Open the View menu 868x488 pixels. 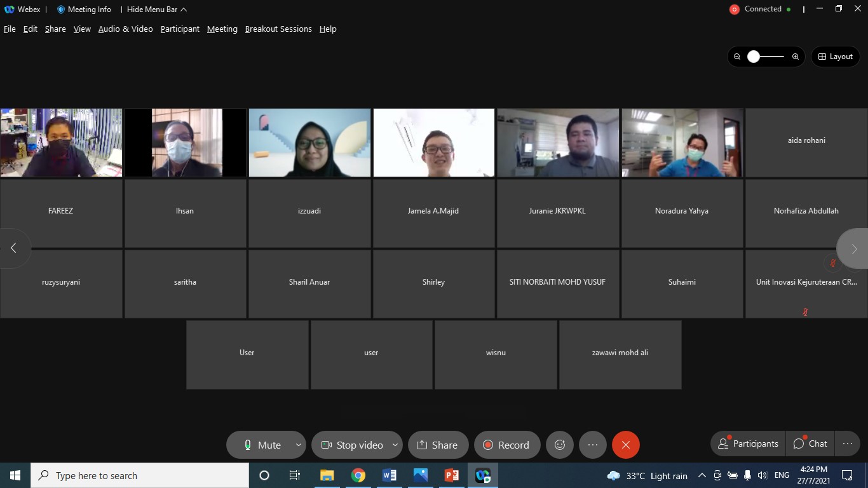pyautogui.click(x=82, y=29)
